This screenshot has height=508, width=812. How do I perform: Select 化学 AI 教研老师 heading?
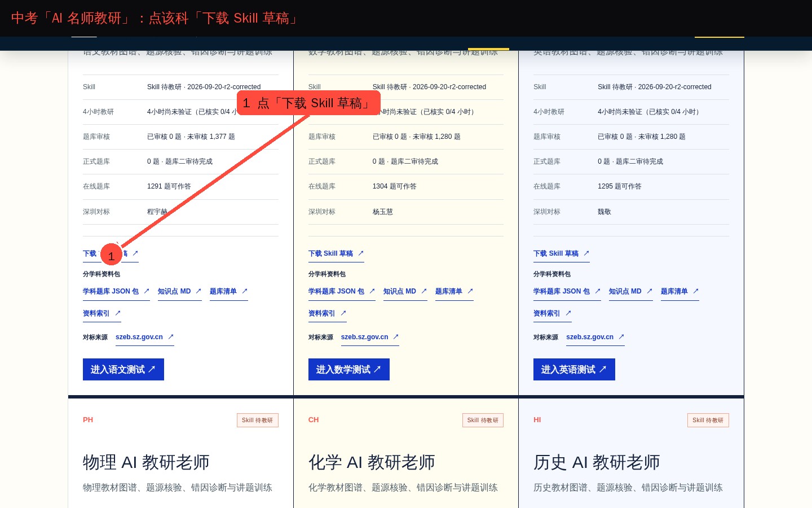pyautogui.click(x=372, y=462)
